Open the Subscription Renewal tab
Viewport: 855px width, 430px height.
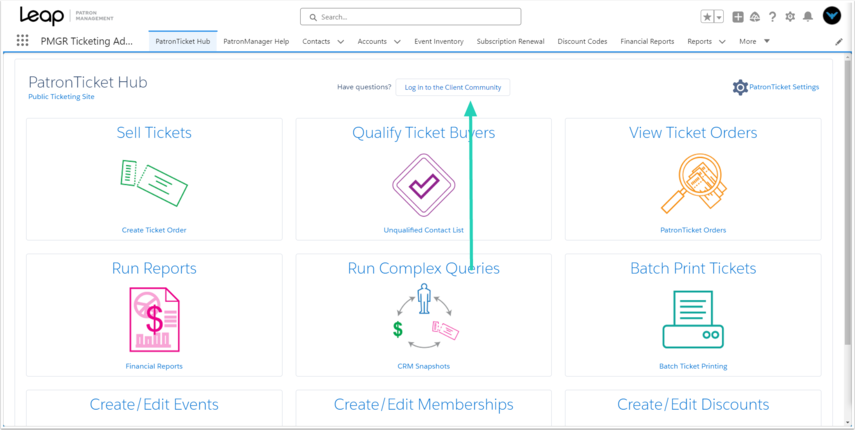[x=510, y=41]
